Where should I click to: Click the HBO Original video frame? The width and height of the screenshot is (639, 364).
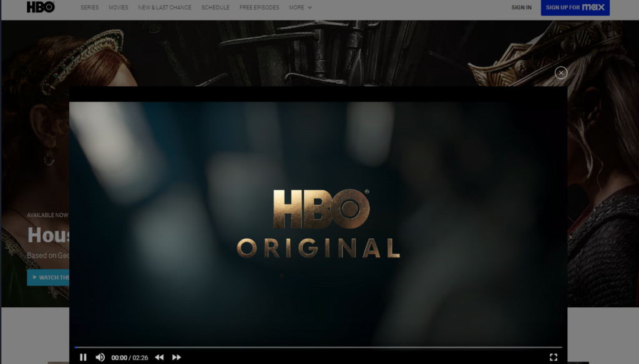point(318,223)
